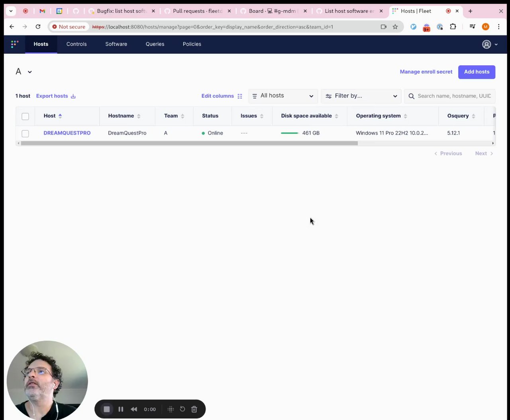Reload the page with refresh icon

[x=38, y=27]
